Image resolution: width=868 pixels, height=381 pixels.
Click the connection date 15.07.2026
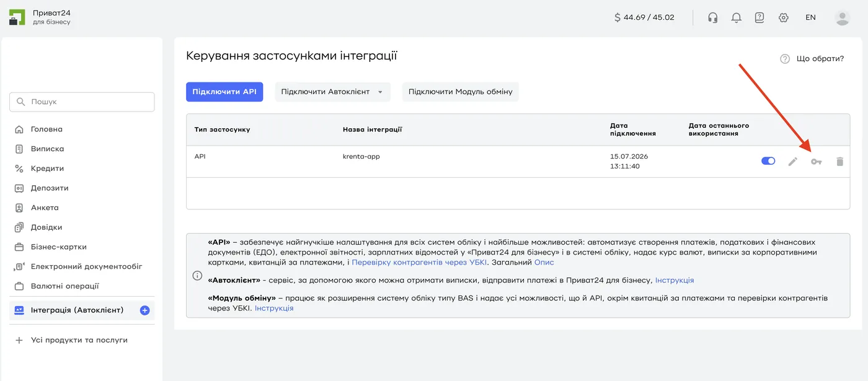pos(629,157)
